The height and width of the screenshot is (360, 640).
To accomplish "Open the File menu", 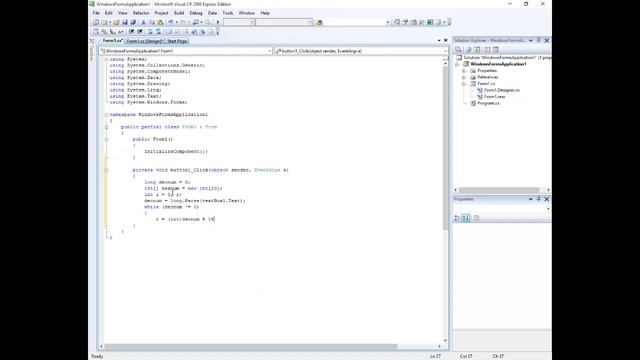I will click(96, 13).
